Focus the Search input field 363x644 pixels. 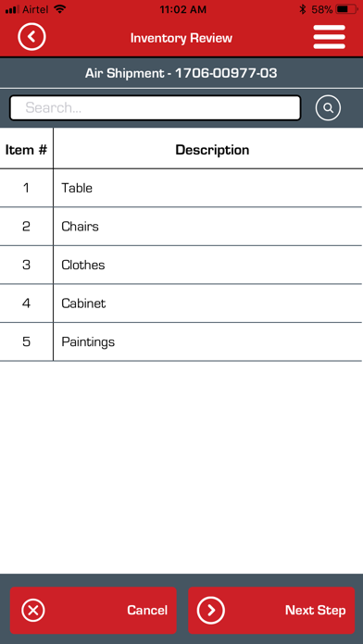coord(155,107)
